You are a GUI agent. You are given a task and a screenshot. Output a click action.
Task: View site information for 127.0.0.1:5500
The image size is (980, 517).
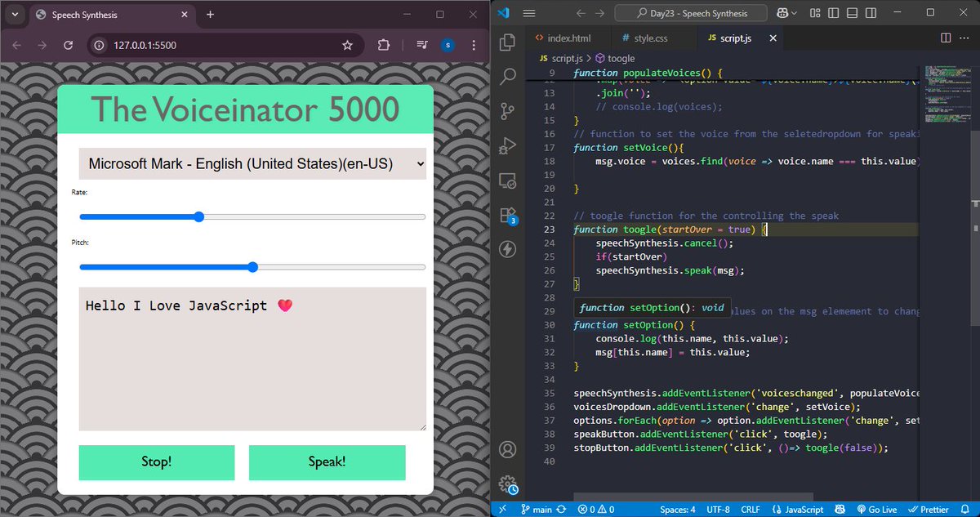click(x=100, y=45)
